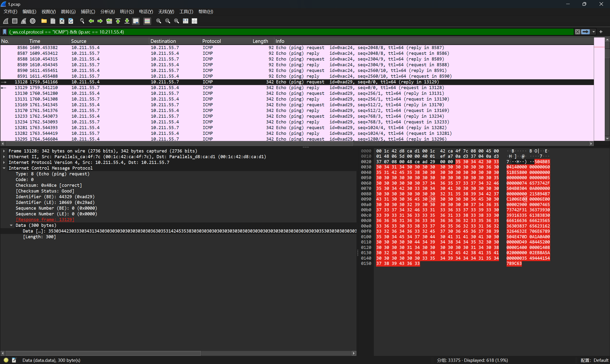Select packet 13129 echo reply row
The image size is (610, 364).
click(297, 88)
